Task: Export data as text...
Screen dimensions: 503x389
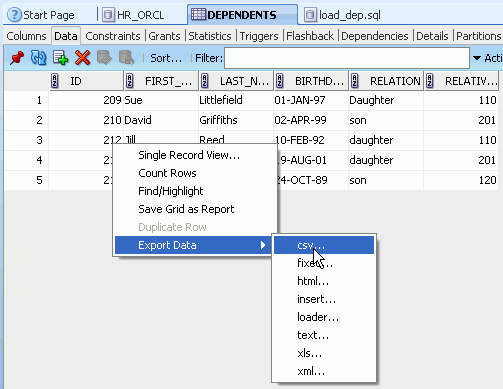Action: 324,335
